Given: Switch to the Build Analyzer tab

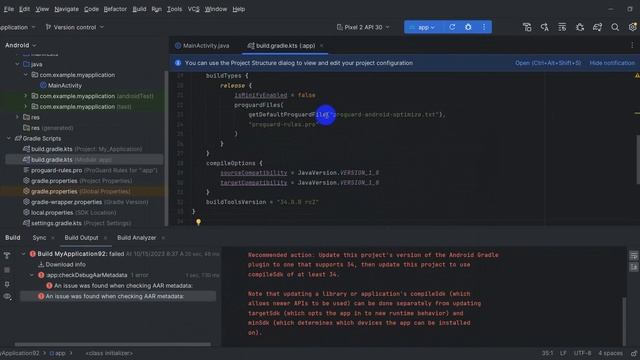Looking at the screenshot, I should [x=136, y=238].
